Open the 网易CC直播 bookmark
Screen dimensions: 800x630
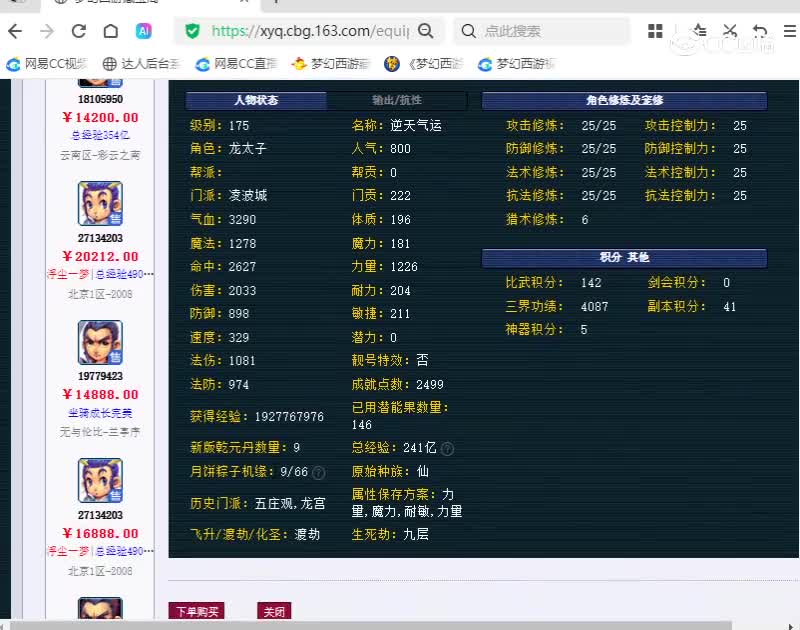[x=236, y=64]
